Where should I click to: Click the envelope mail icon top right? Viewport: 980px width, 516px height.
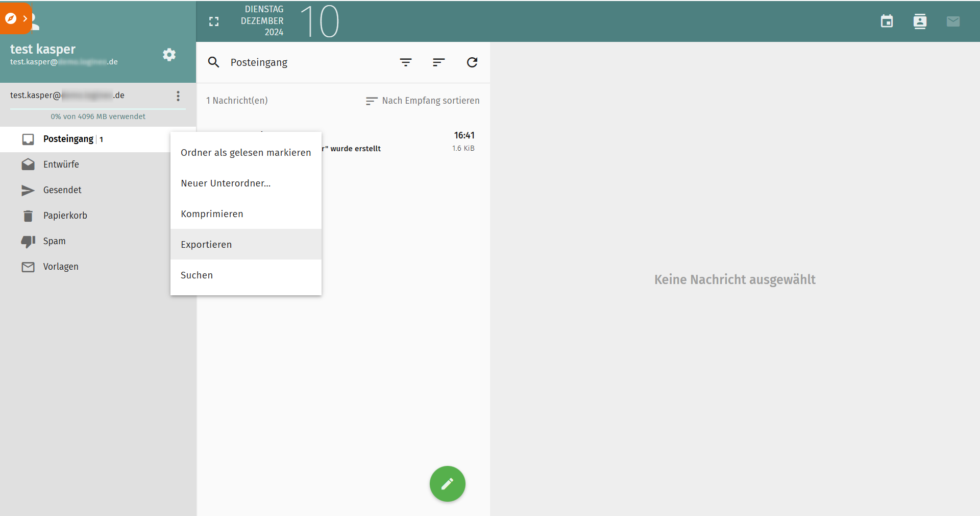pos(953,21)
